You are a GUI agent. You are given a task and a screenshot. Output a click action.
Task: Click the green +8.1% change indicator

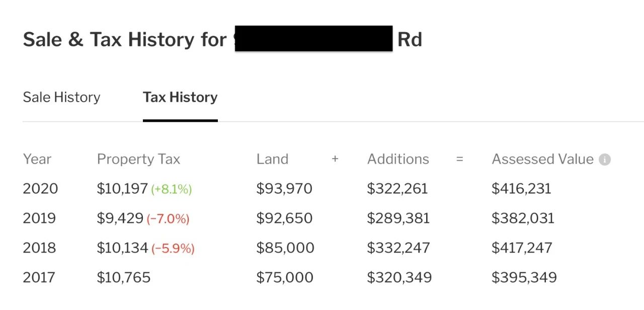(172, 189)
